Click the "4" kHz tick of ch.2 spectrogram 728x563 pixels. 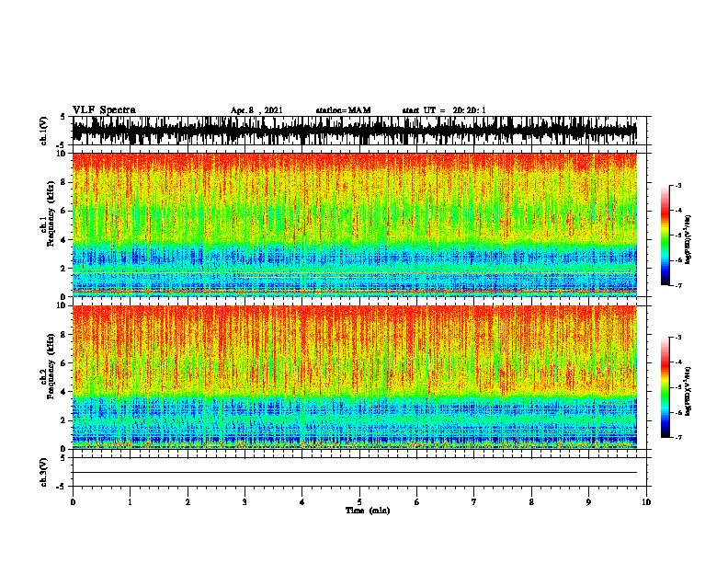(x=65, y=392)
